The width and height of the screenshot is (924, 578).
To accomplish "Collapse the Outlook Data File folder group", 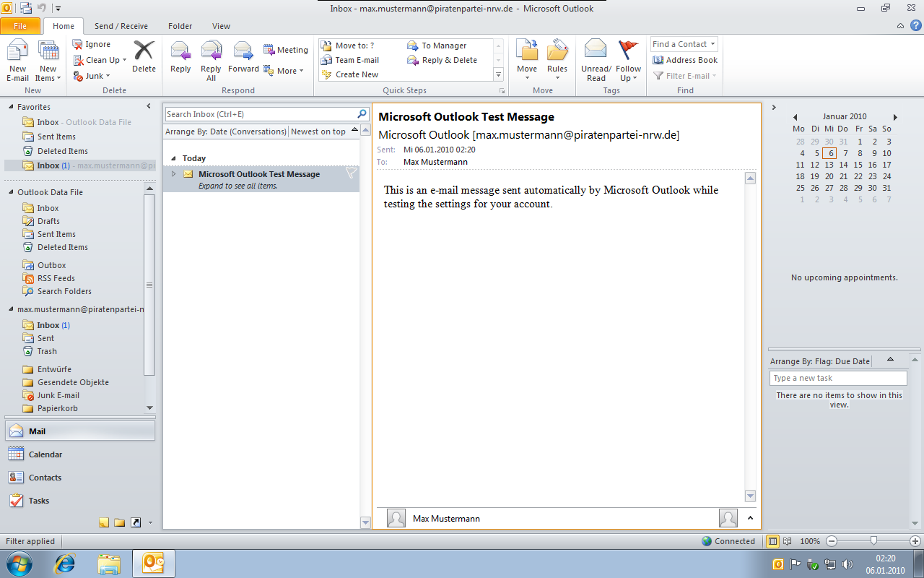I will point(12,192).
